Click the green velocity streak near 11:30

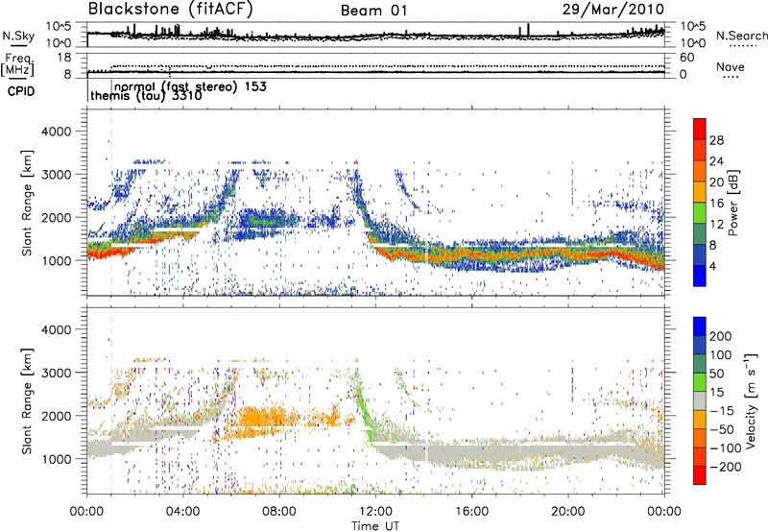(x=363, y=404)
